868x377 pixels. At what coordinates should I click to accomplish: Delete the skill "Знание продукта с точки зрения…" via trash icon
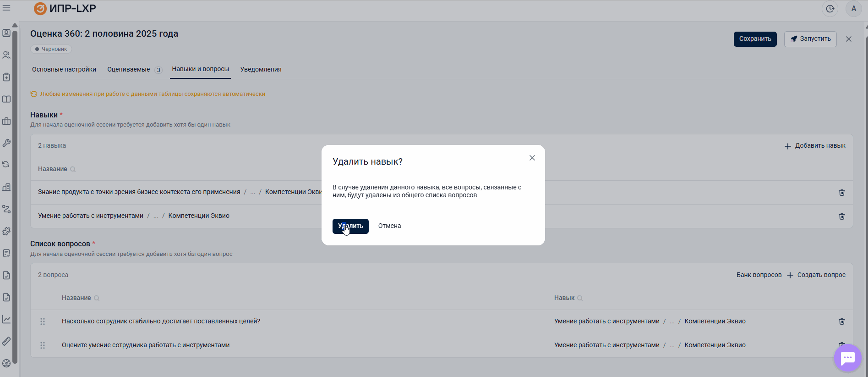pos(842,193)
